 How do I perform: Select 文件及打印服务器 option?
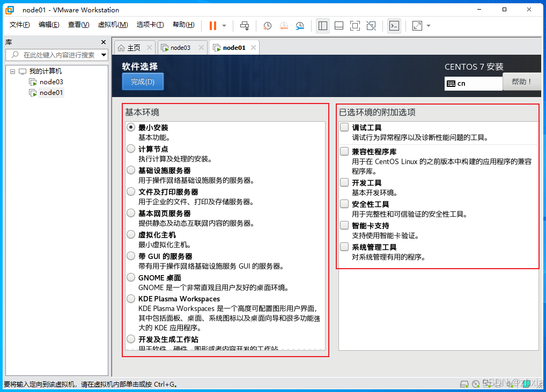point(131,191)
